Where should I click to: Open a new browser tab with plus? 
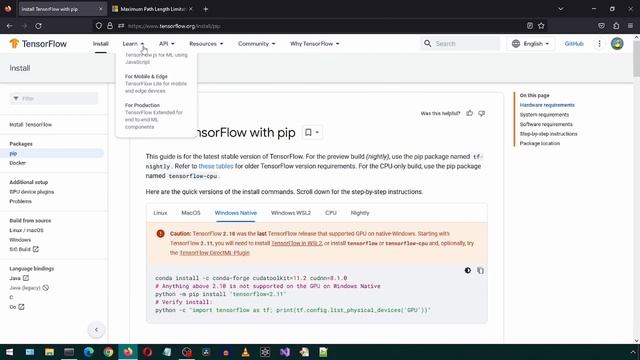[x=206, y=9]
